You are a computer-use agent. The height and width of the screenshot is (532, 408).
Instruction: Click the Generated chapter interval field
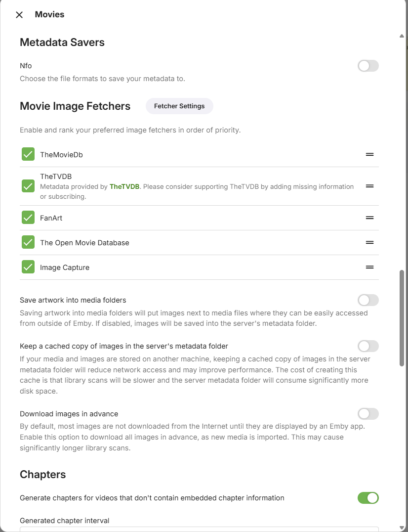tap(199, 529)
